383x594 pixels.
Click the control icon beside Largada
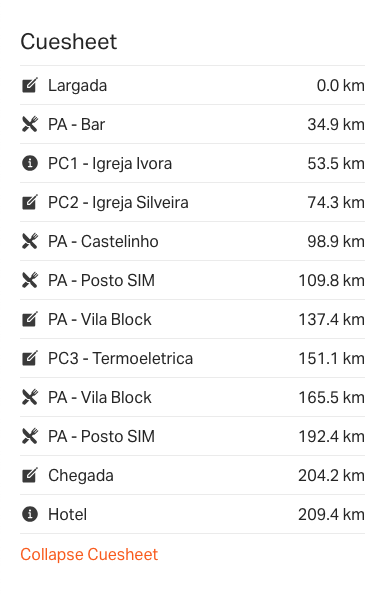coord(30,85)
